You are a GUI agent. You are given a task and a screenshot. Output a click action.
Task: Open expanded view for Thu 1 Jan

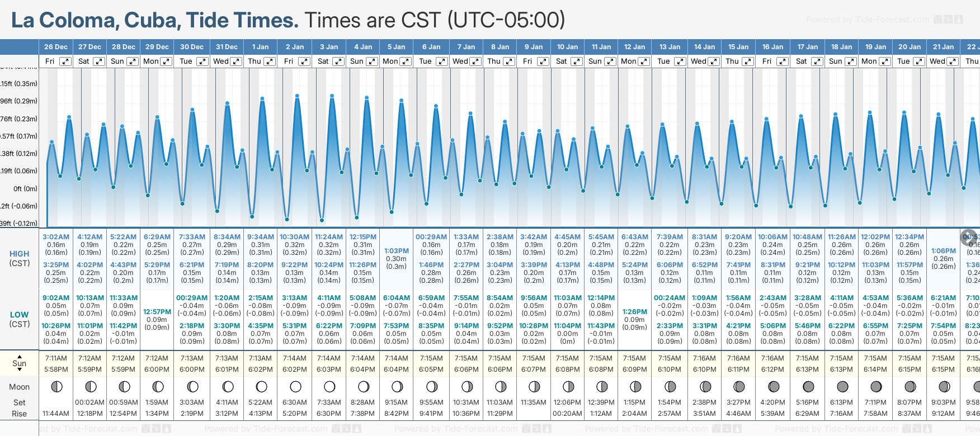(x=269, y=61)
